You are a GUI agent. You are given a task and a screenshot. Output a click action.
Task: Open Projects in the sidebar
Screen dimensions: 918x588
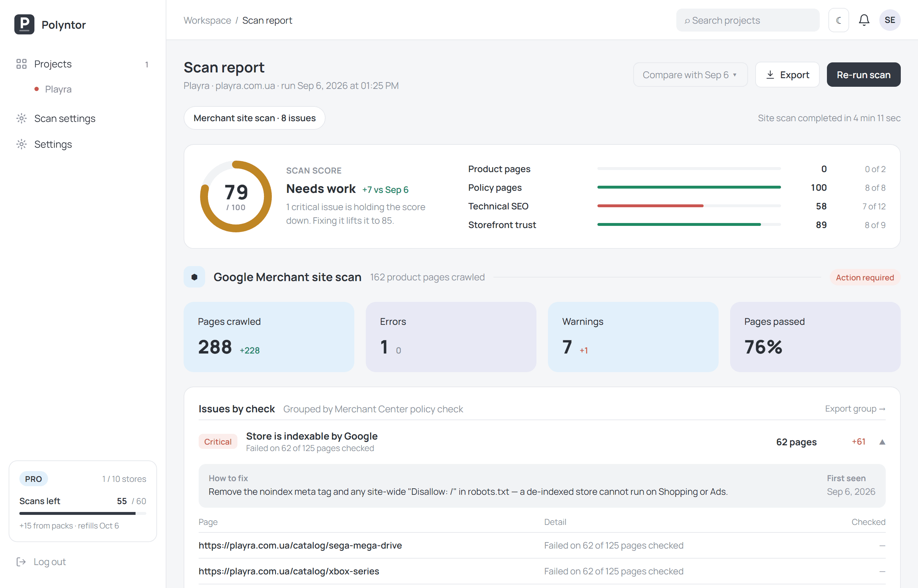[82, 64]
